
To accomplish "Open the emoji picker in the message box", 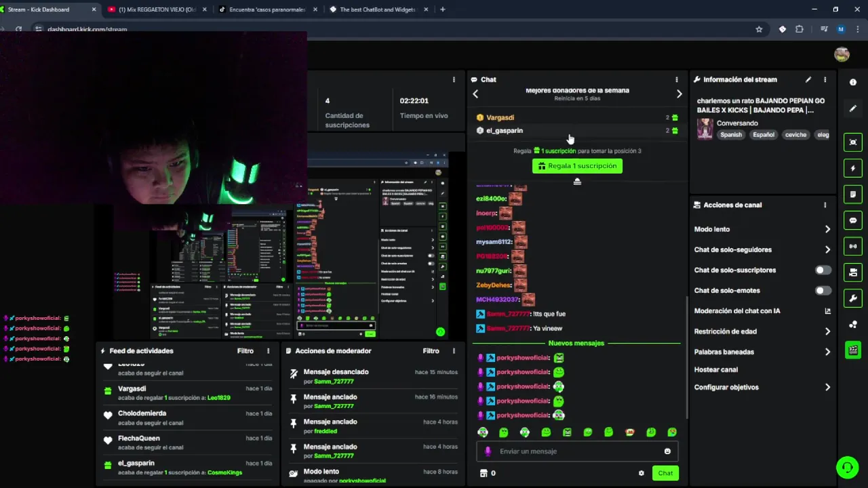I will [667, 451].
